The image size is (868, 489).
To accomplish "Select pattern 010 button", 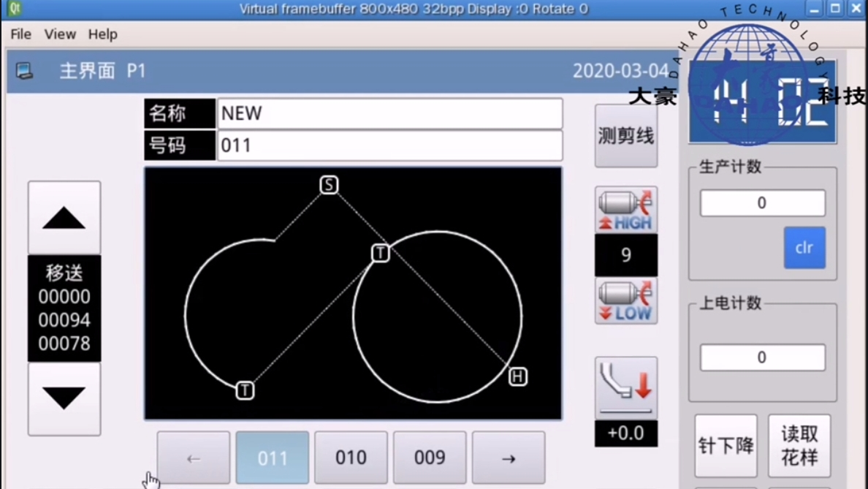I will pyautogui.click(x=351, y=458).
